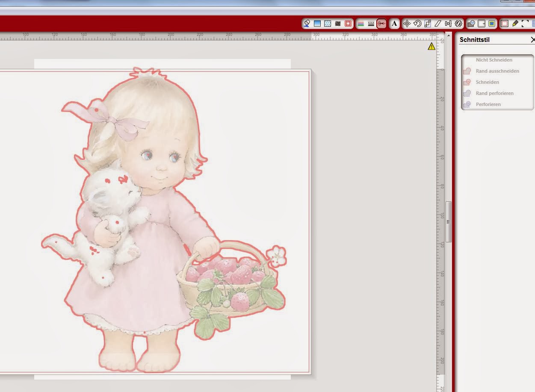
Task: Open the gradient fill panel
Action: click(x=317, y=24)
